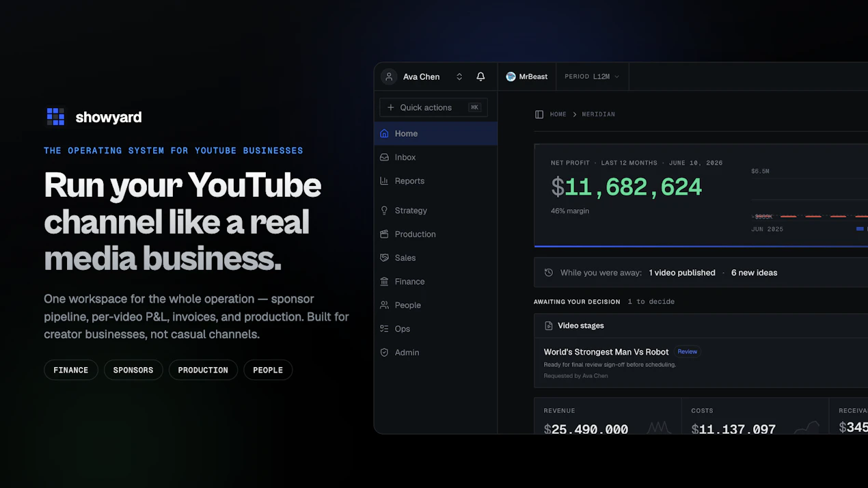
Task: Go to Reports in sidebar
Action: tap(436, 181)
